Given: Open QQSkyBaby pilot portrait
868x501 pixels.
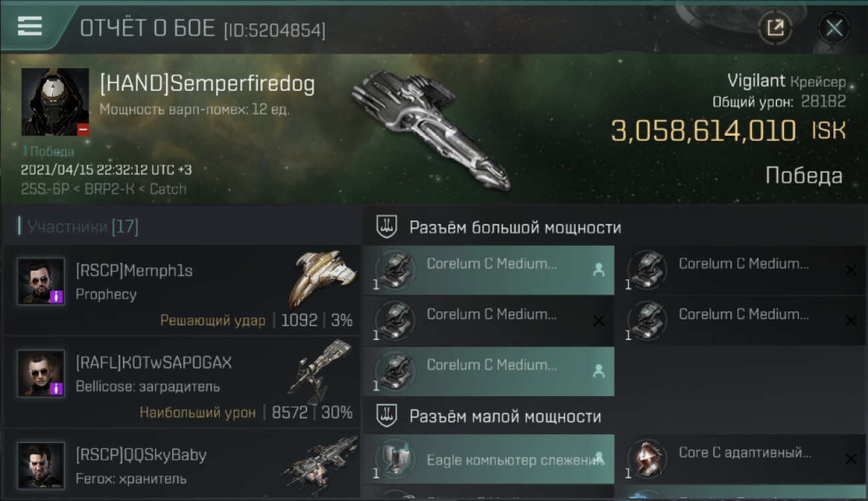Looking at the screenshot, I should (x=41, y=465).
